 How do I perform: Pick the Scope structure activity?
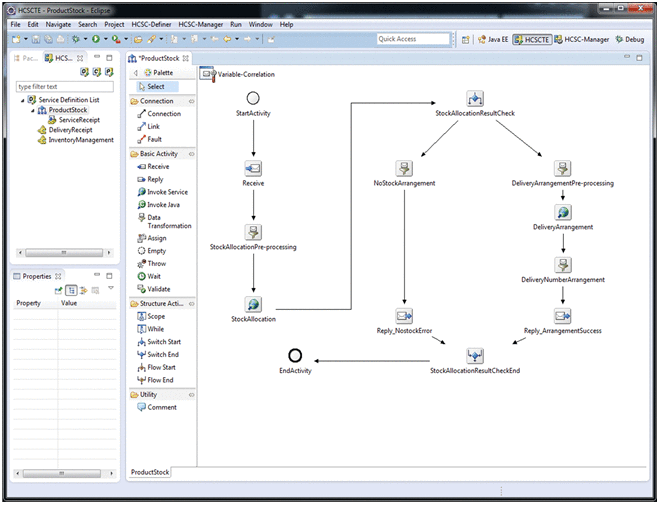(x=156, y=316)
